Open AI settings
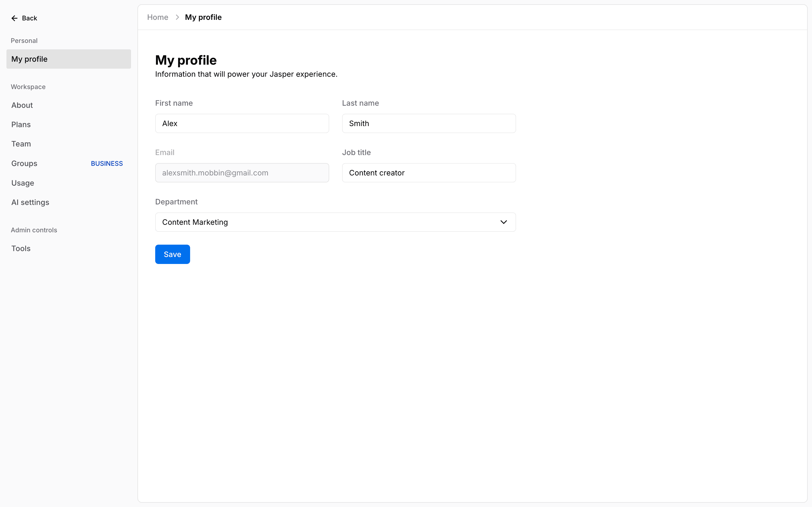Viewport: 812px width, 507px height. [x=30, y=202]
